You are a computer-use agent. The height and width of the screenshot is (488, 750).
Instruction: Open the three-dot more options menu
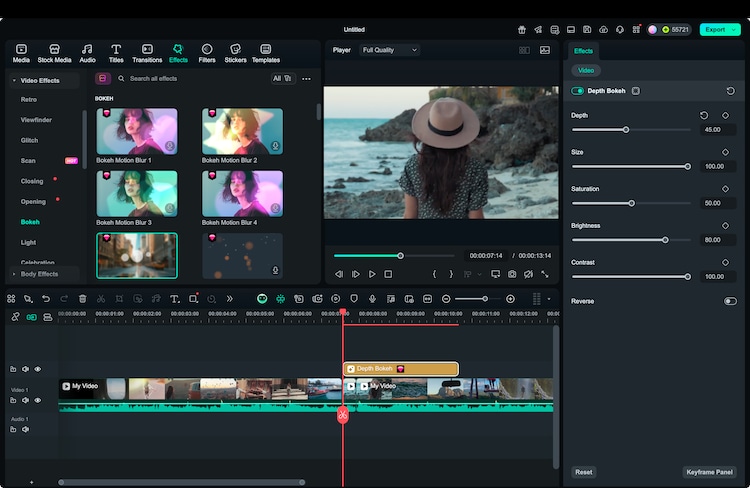click(x=306, y=78)
